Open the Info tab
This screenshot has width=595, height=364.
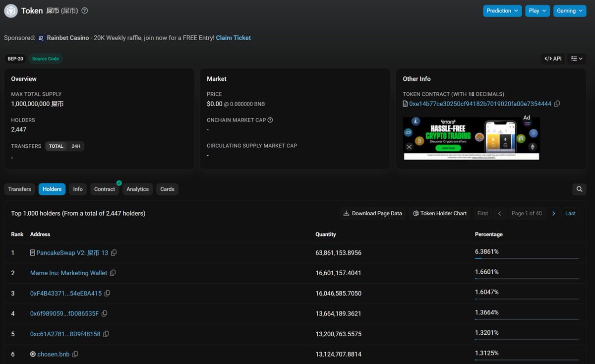tap(78, 189)
